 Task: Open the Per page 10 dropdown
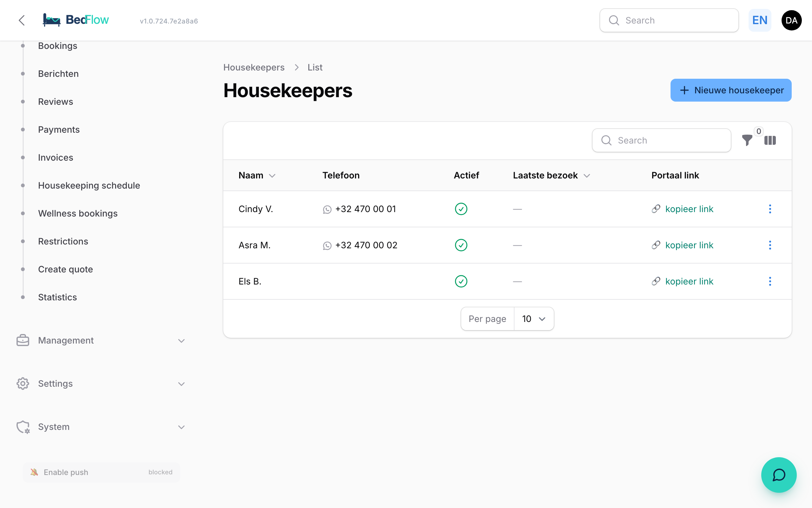pos(534,318)
